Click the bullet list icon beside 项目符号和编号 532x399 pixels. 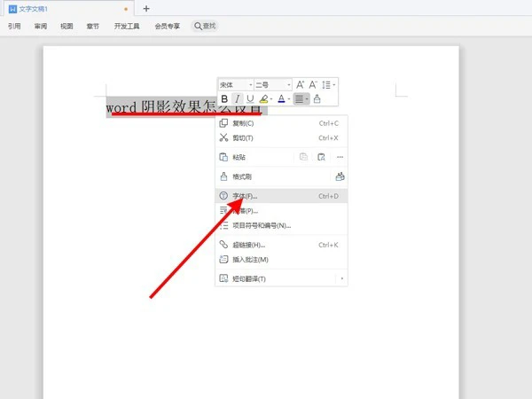pos(223,225)
